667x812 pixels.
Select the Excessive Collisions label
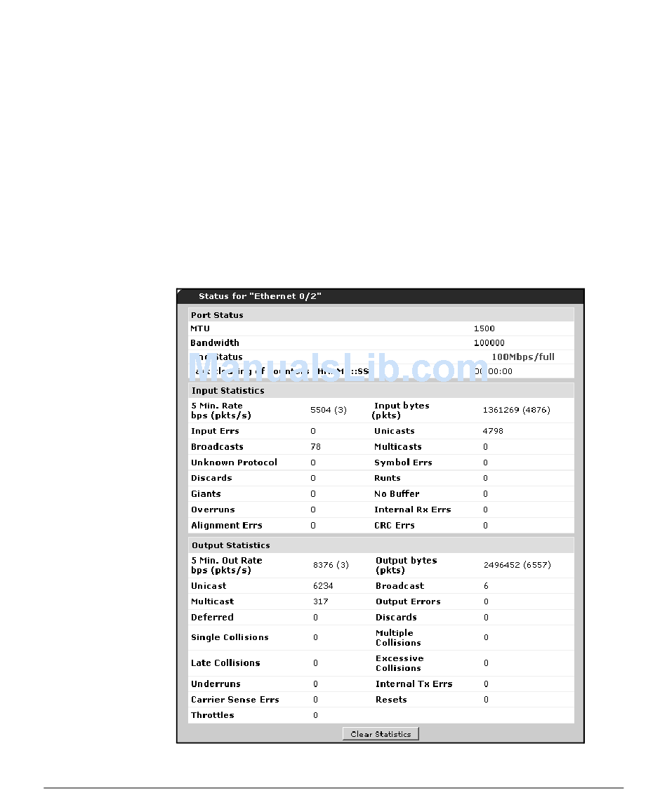[399, 663]
